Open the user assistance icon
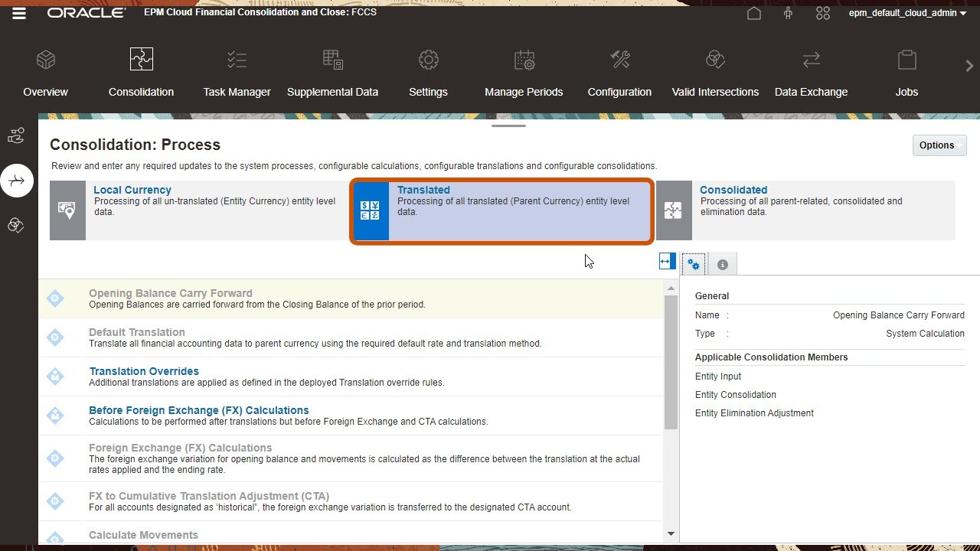 [823, 13]
